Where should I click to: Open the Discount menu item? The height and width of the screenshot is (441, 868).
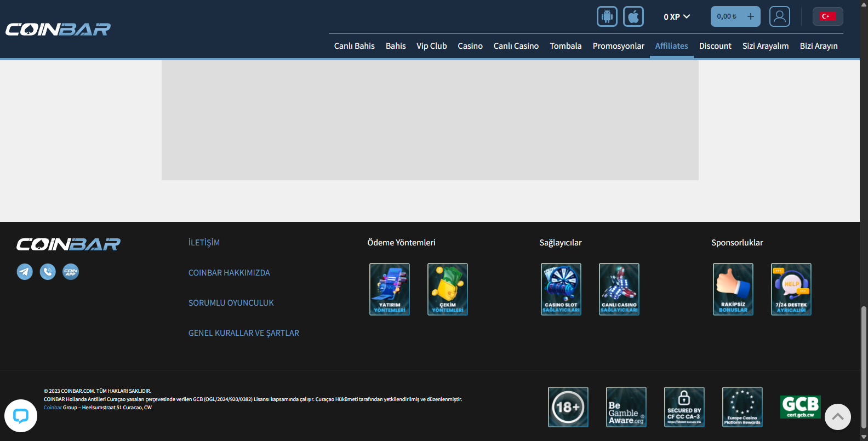coord(715,46)
